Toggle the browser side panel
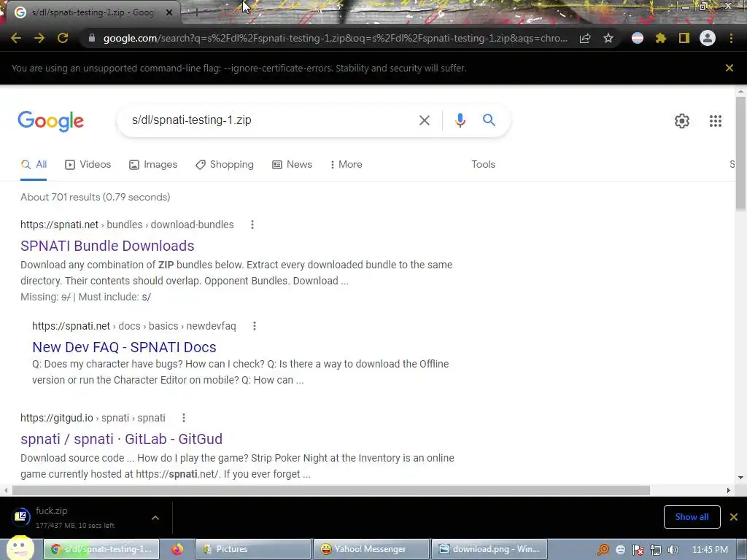 tap(684, 38)
